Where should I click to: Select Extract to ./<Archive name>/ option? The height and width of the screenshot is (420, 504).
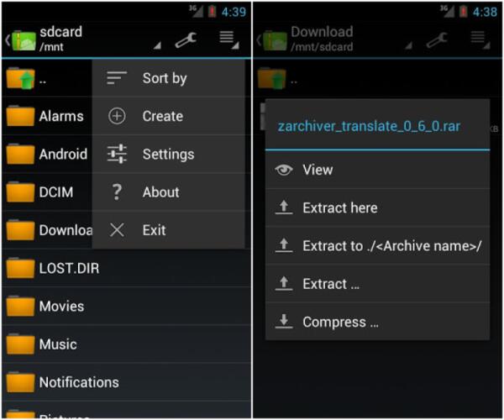click(x=391, y=246)
